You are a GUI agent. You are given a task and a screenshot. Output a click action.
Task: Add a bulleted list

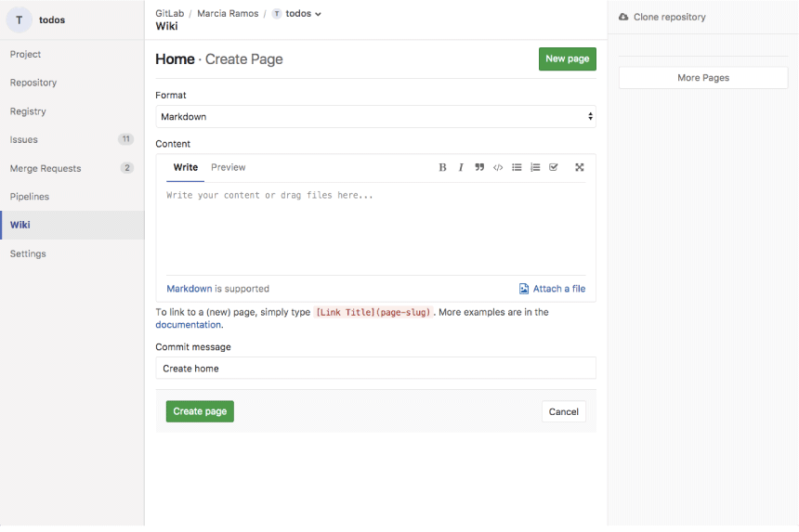tap(517, 167)
